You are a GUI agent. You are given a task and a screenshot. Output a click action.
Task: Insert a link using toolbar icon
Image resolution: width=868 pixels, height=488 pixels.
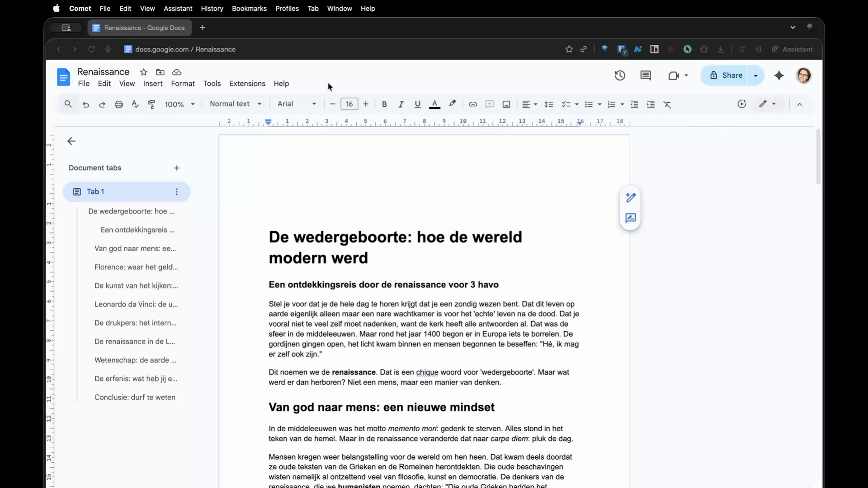click(473, 104)
